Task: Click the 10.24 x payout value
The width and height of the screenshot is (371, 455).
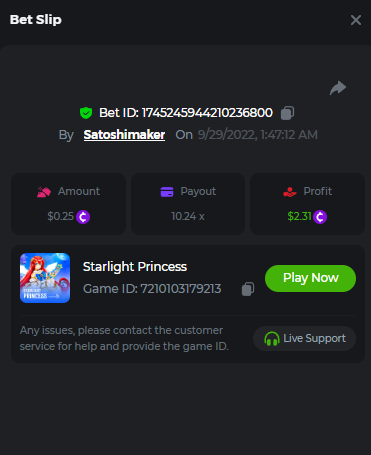Action: pyautogui.click(x=188, y=216)
